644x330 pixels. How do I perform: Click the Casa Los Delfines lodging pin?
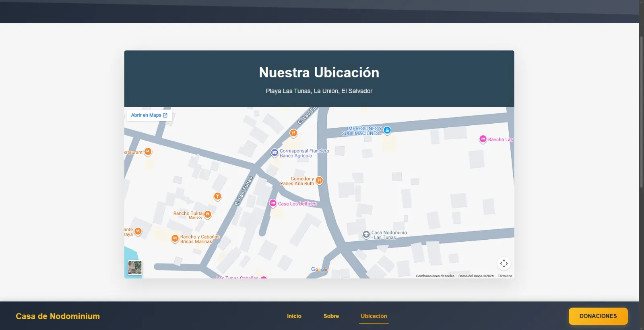pyautogui.click(x=273, y=203)
